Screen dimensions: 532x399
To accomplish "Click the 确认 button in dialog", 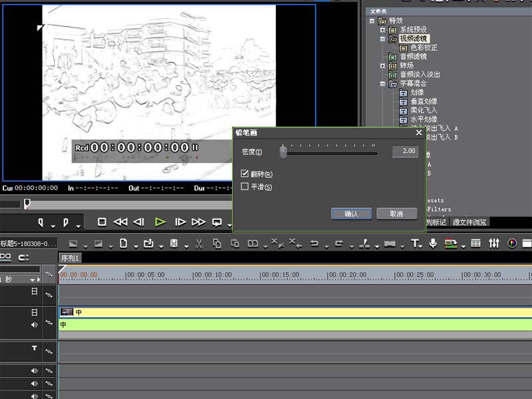I will (351, 214).
